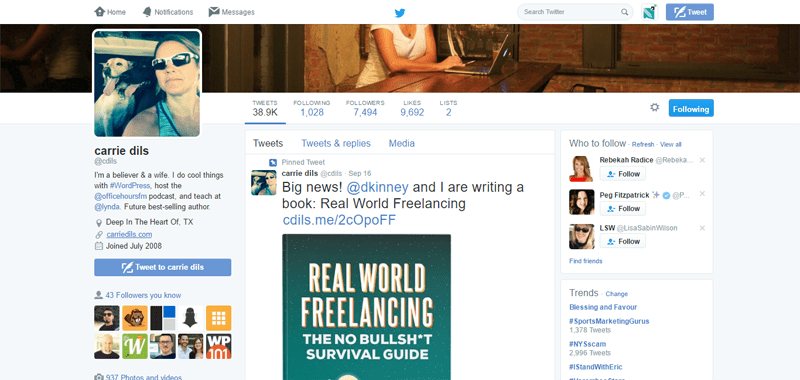This screenshot has height=380, width=800.
Task: Change the Trends location
Action: click(x=616, y=294)
